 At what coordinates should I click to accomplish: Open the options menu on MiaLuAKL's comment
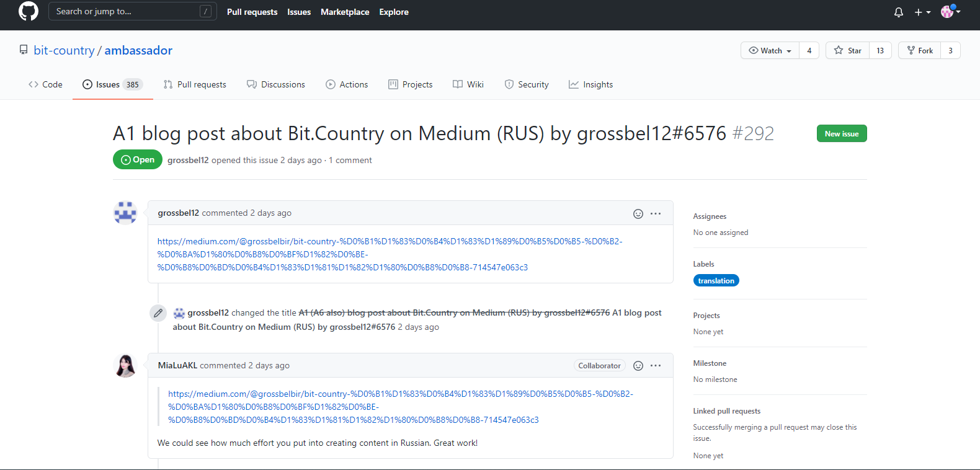tap(656, 366)
